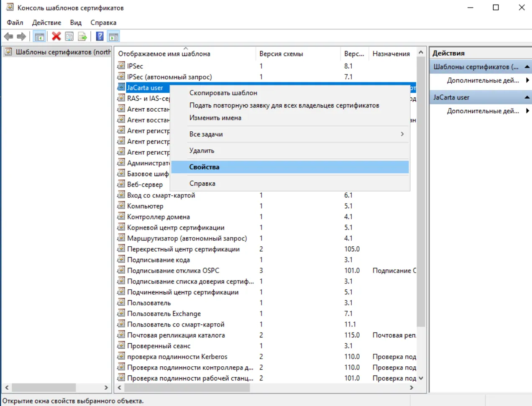Click the Export list toolbar icon

click(82, 37)
